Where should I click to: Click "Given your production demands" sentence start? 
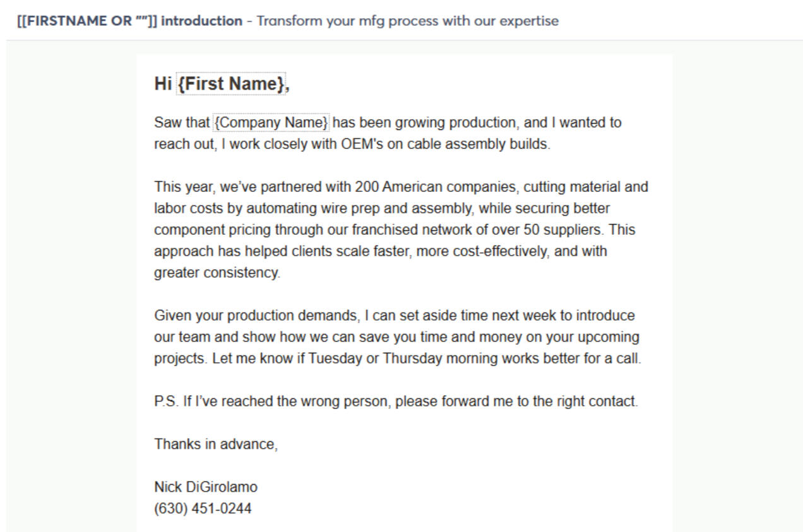(x=257, y=316)
